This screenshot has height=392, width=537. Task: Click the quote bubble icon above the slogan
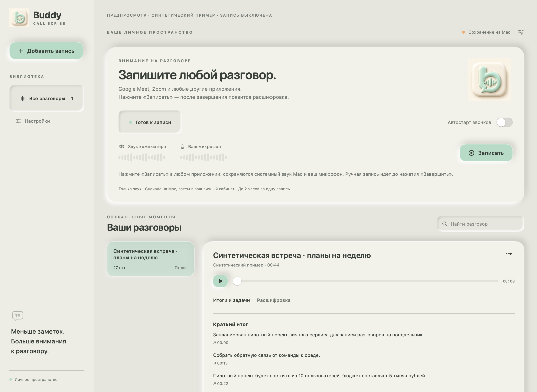click(18, 316)
